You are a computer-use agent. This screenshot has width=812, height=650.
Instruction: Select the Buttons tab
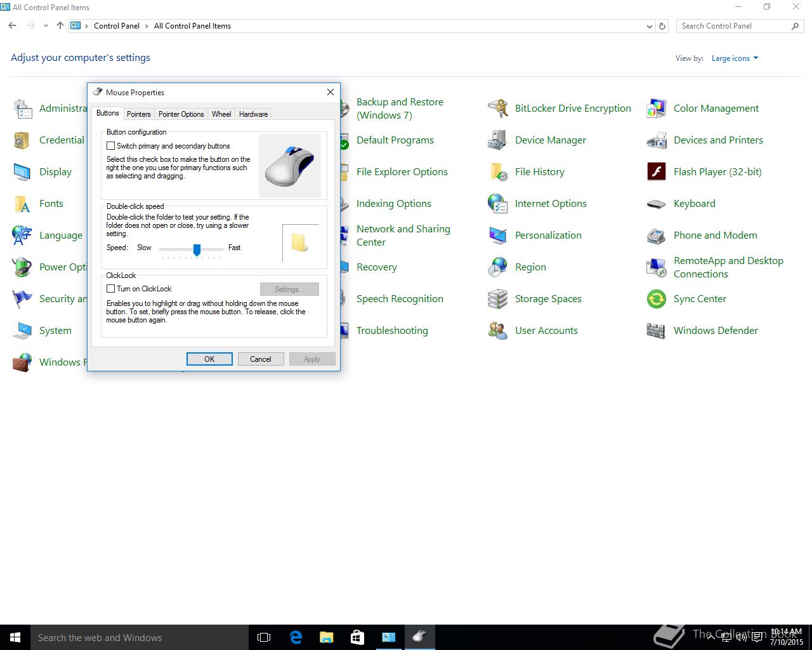(x=107, y=113)
